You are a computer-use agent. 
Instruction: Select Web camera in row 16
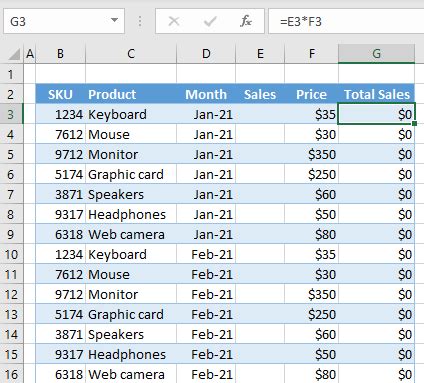131,374
